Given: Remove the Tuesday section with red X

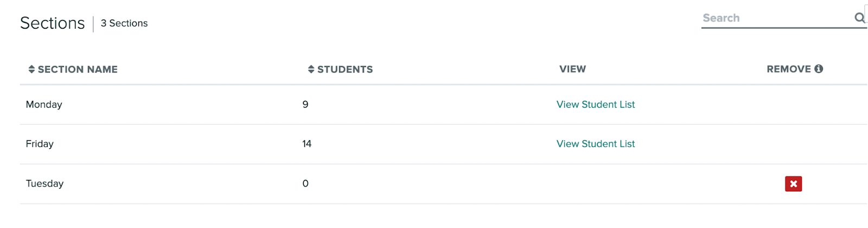Looking at the screenshot, I should (793, 184).
